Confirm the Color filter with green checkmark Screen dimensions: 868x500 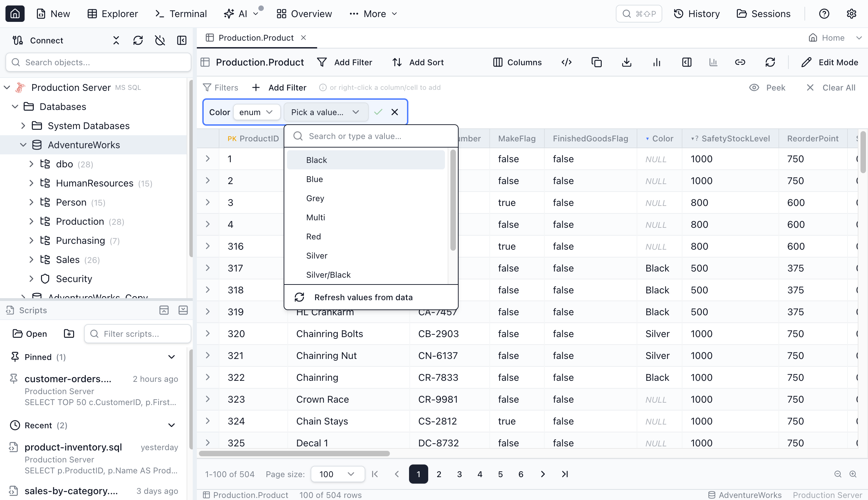(x=378, y=112)
